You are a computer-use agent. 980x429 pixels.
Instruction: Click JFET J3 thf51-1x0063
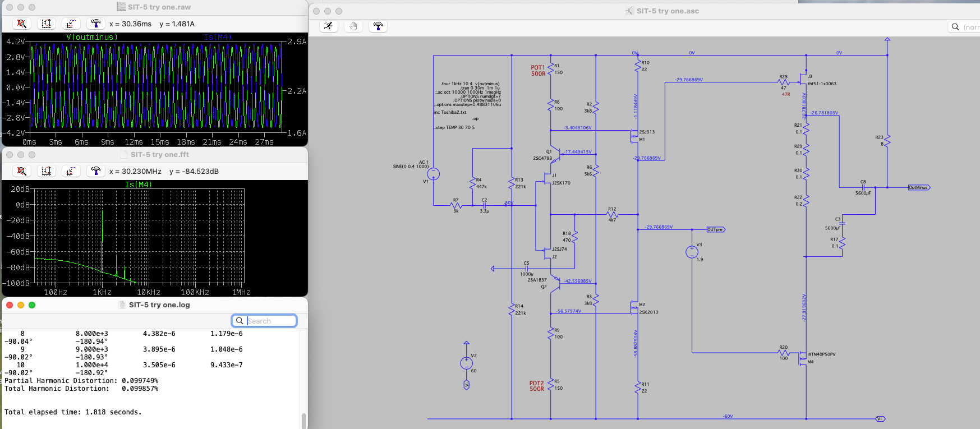pyautogui.click(x=803, y=80)
